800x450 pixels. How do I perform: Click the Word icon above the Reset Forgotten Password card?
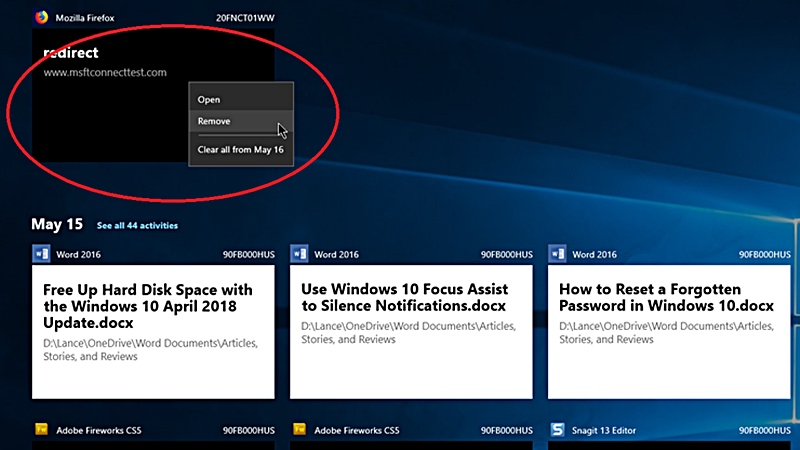(x=557, y=254)
